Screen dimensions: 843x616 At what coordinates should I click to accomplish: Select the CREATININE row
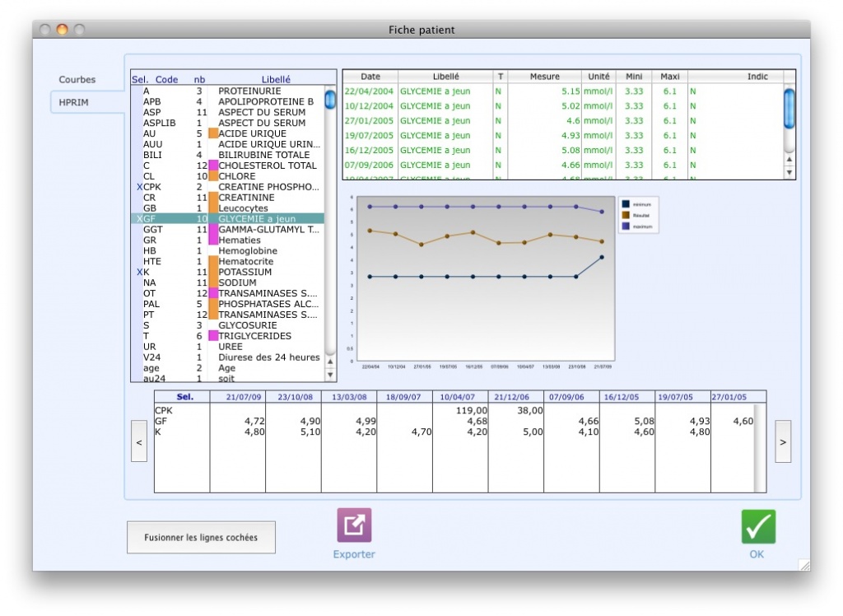[x=227, y=198]
